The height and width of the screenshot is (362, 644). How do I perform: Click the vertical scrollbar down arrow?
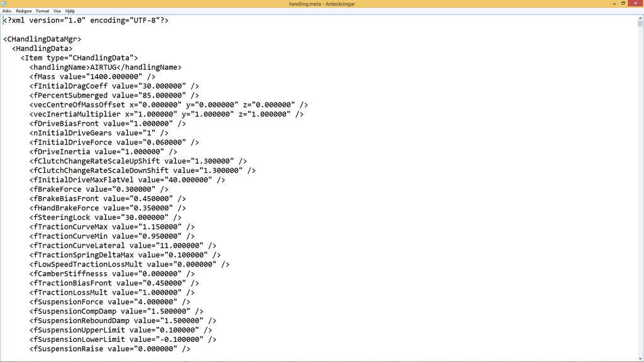coord(640,358)
